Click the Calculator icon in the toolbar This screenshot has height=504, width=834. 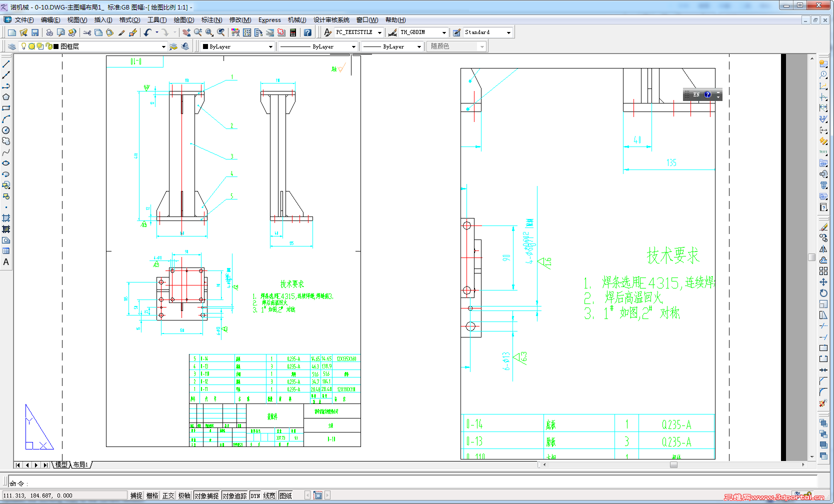[x=293, y=32]
